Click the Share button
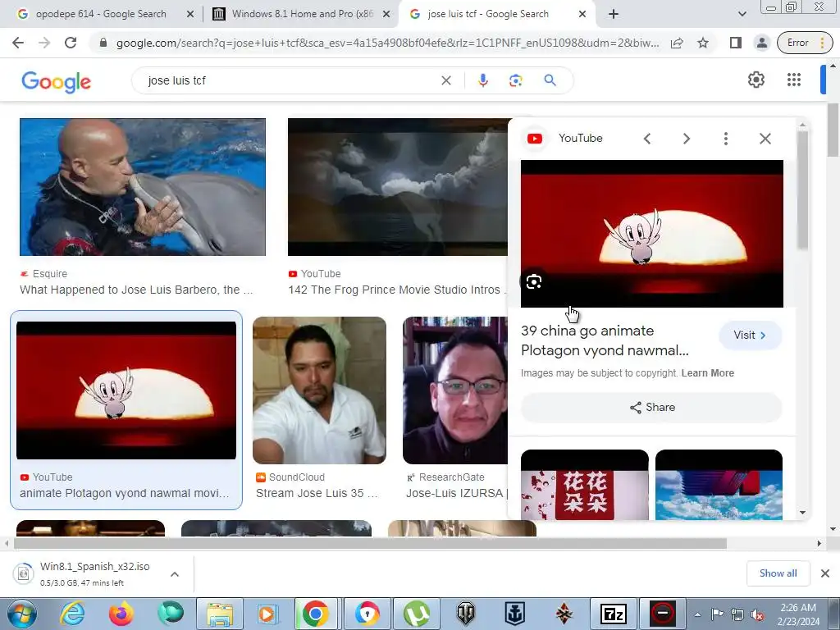840x630 pixels. pos(652,408)
